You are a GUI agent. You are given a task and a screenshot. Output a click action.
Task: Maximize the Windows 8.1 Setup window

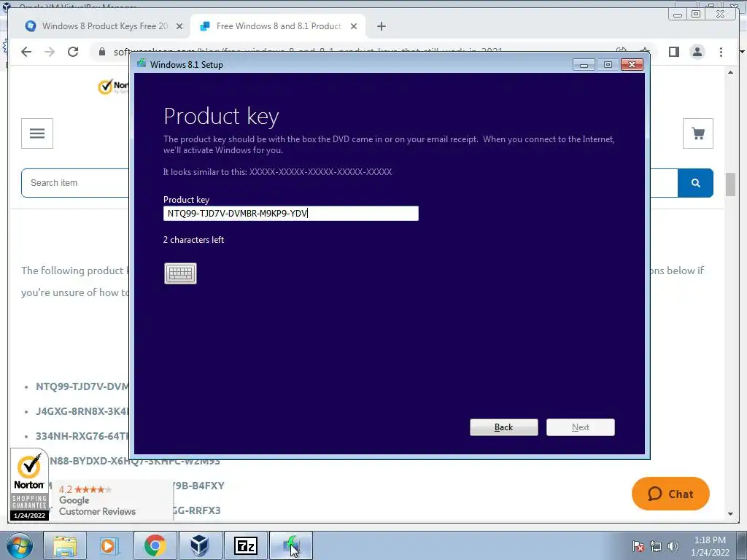608,65
